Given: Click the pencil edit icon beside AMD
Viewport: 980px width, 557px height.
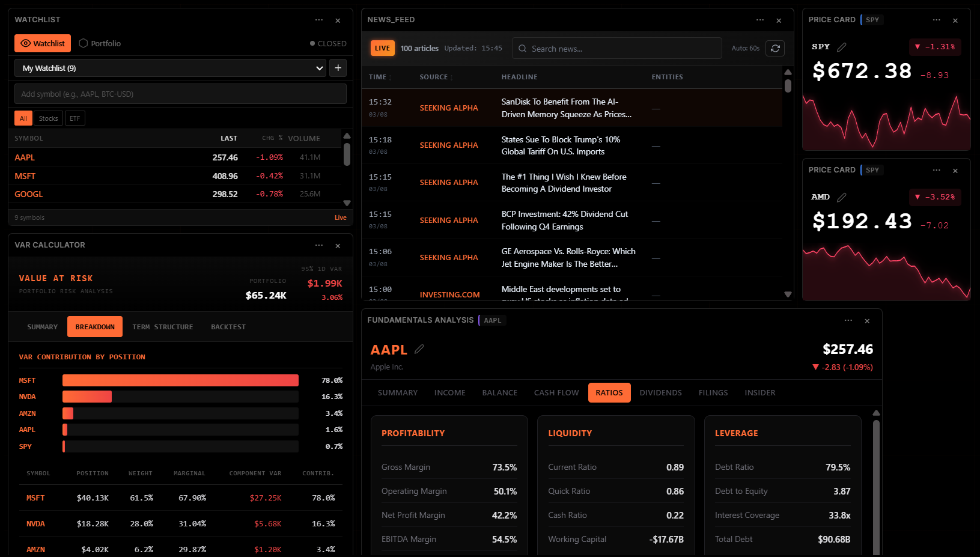Looking at the screenshot, I should [842, 196].
